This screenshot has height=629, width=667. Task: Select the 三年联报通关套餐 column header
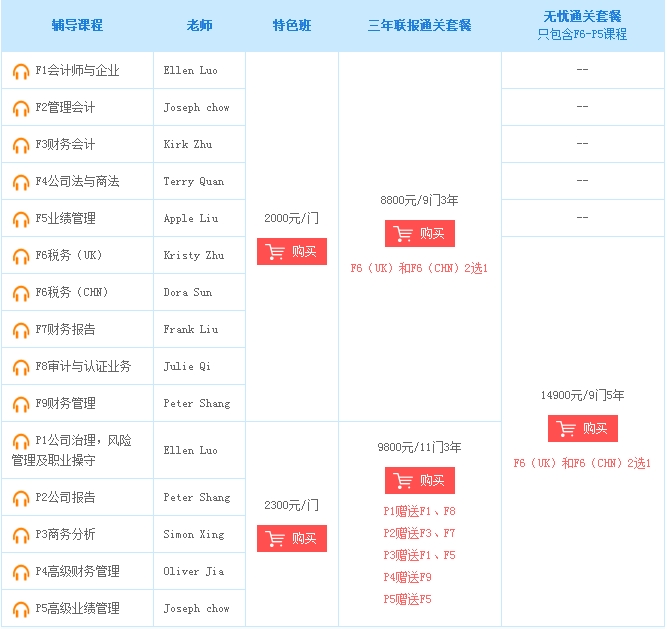(420, 26)
